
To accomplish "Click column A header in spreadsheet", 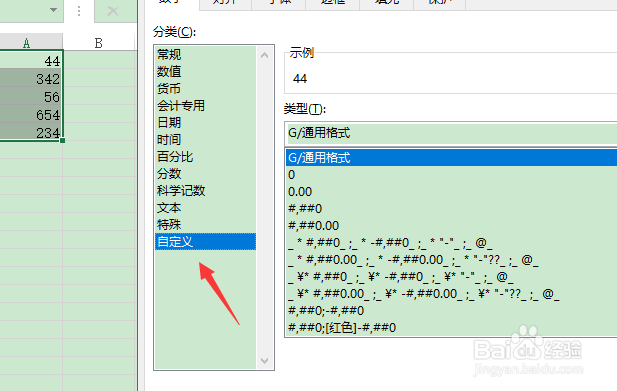I will (x=31, y=42).
